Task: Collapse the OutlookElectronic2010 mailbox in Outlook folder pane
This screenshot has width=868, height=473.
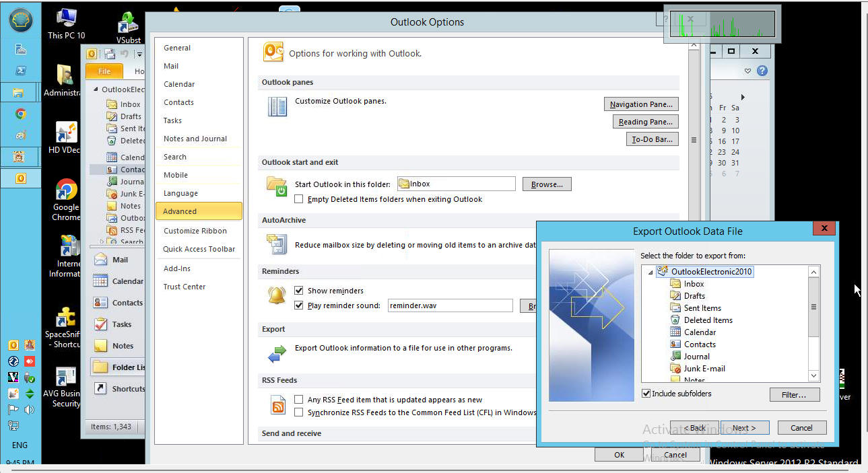Action: (x=96, y=89)
